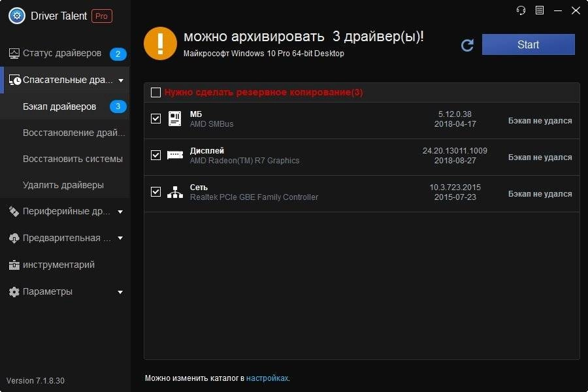The height and width of the screenshot is (392, 588).
Task: Click the badge 2 next to Статус драйверов
Action: 118,54
